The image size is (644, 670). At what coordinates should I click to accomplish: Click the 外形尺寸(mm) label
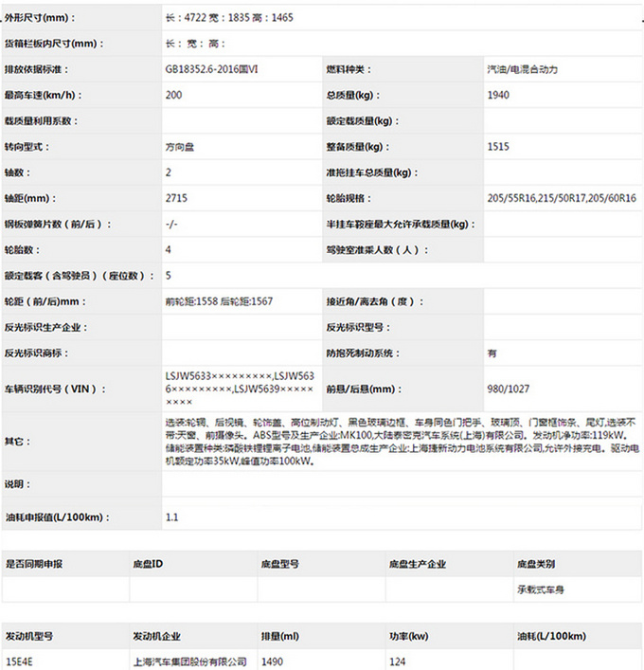(x=40, y=18)
